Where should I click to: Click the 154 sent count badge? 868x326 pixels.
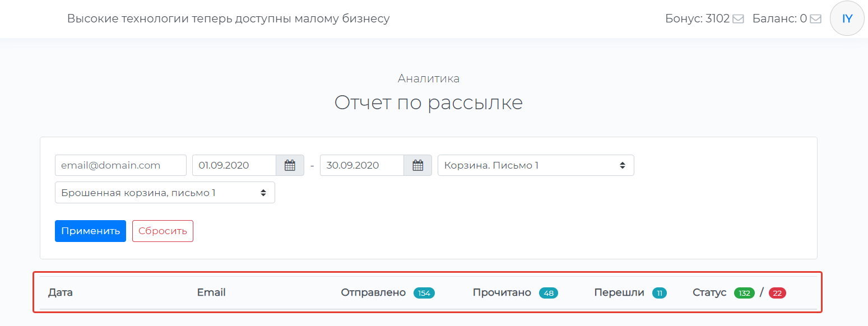424,293
